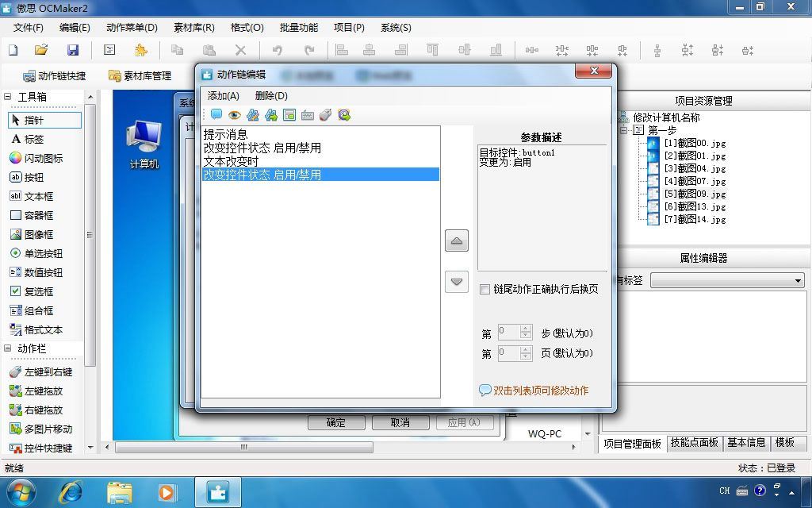
Task: Open Windows Explorer from taskbar
Action: 119,492
